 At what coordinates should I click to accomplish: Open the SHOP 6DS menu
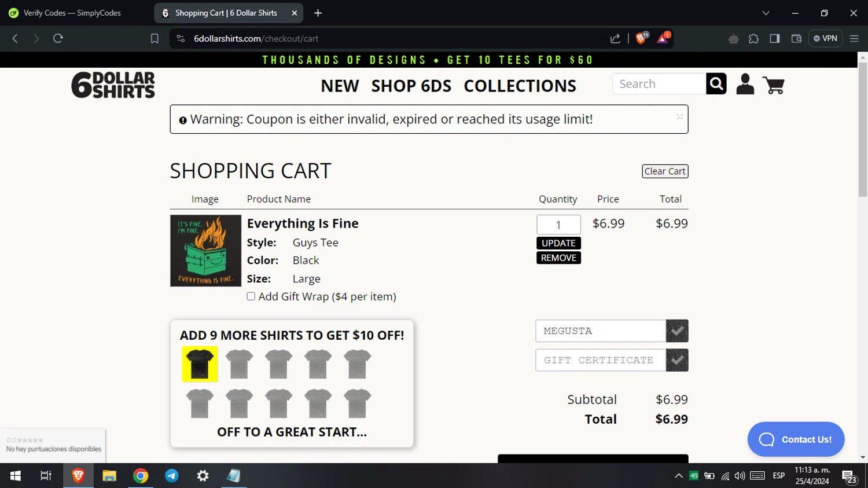(x=411, y=86)
